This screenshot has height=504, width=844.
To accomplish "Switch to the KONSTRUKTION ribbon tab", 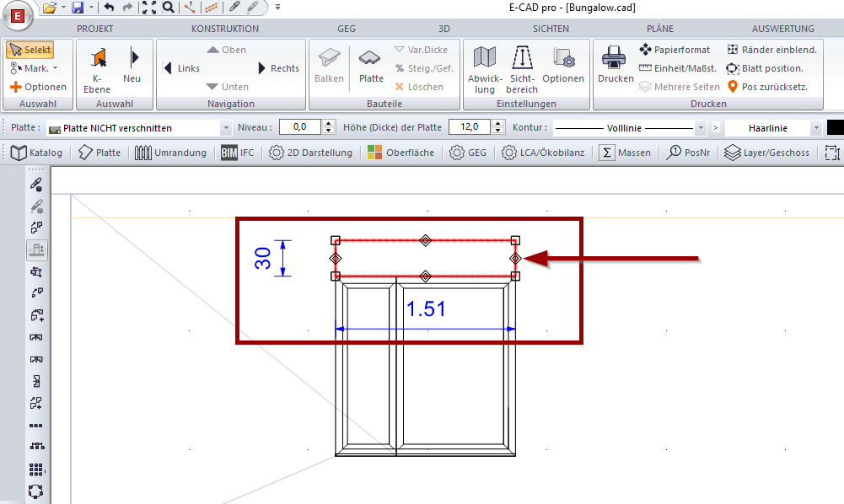I will pyautogui.click(x=224, y=29).
